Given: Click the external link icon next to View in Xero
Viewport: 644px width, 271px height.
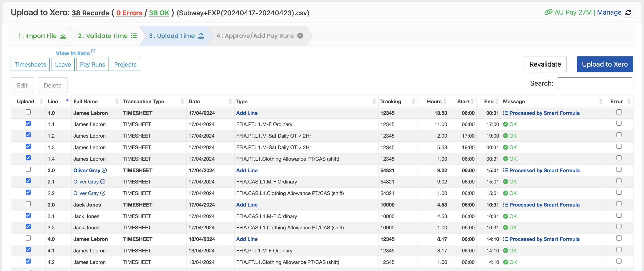Looking at the screenshot, I should [93, 51].
